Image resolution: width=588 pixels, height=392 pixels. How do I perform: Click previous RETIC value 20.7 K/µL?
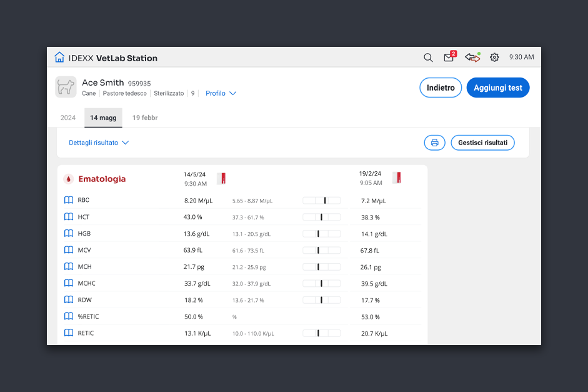[x=374, y=333]
